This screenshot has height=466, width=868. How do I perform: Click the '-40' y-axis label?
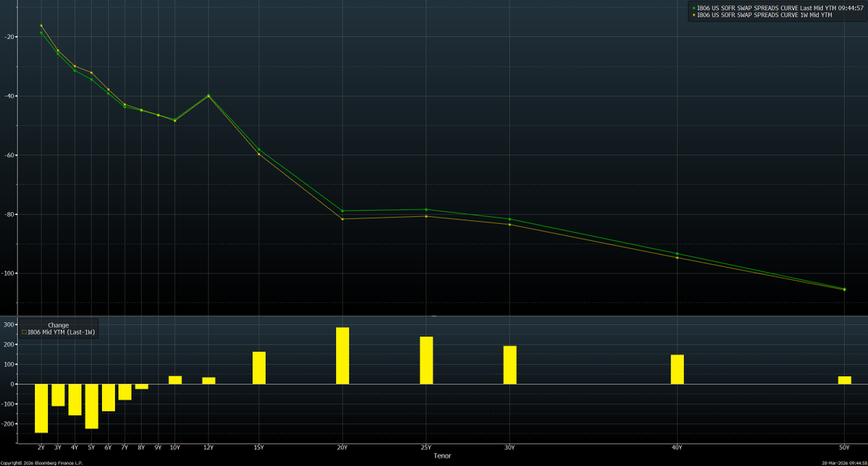(x=9, y=96)
